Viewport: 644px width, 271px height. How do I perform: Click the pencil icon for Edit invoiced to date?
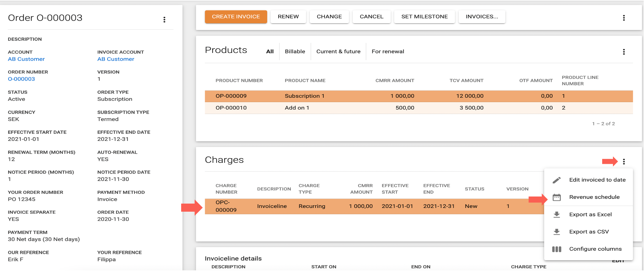click(557, 180)
